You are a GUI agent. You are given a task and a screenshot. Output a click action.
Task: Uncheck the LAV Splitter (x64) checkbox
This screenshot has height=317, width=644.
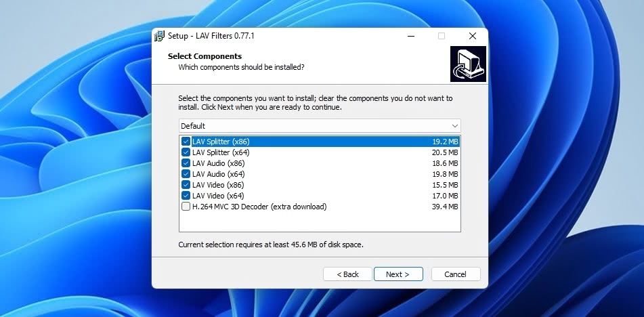click(186, 152)
